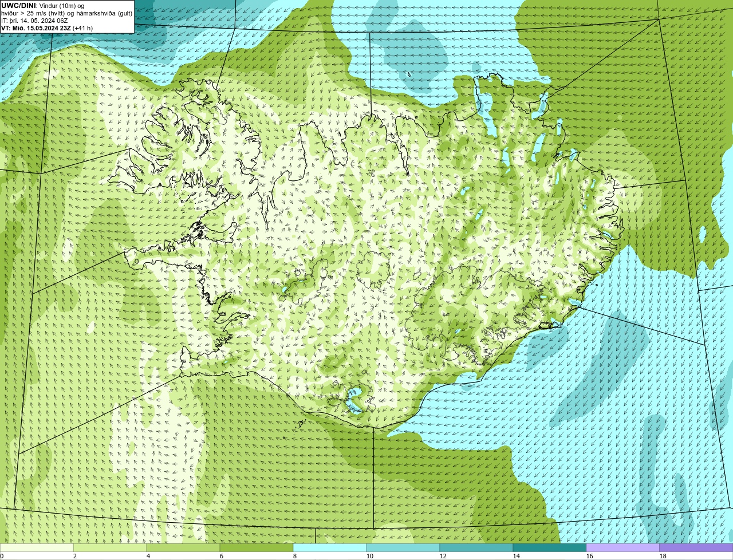The image size is (733, 560).
Task: Click the '6' label on the color scale
Action: point(222,556)
